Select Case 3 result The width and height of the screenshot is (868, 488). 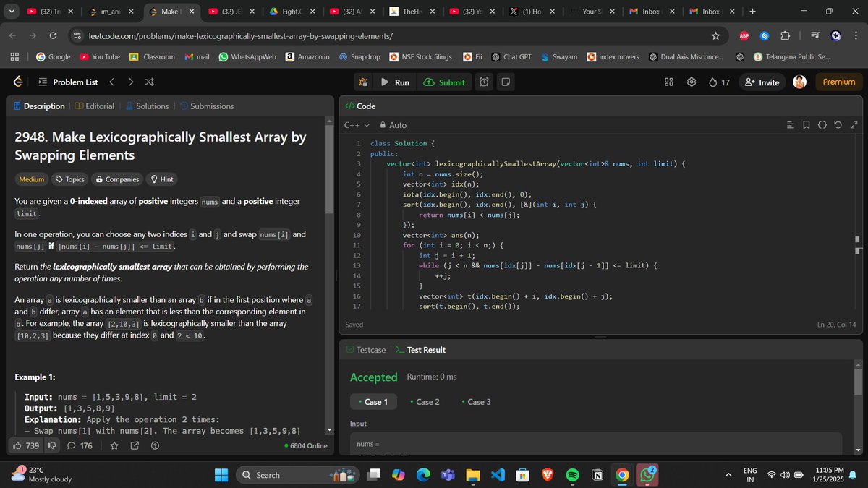(x=476, y=402)
